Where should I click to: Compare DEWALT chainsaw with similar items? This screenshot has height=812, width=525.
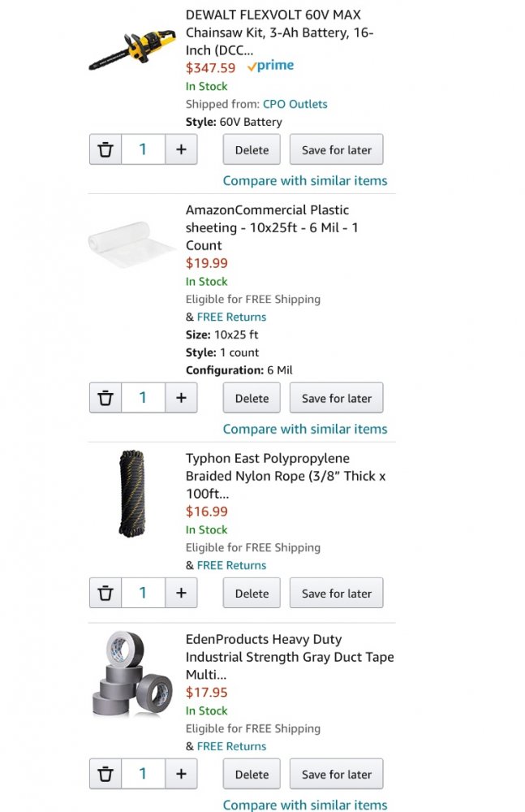[x=305, y=180]
